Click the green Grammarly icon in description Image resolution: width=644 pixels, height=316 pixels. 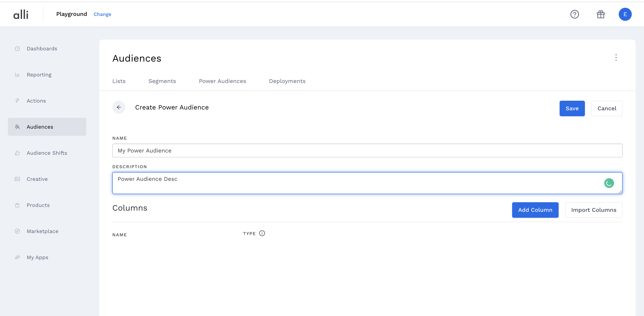pyautogui.click(x=609, y=183)
